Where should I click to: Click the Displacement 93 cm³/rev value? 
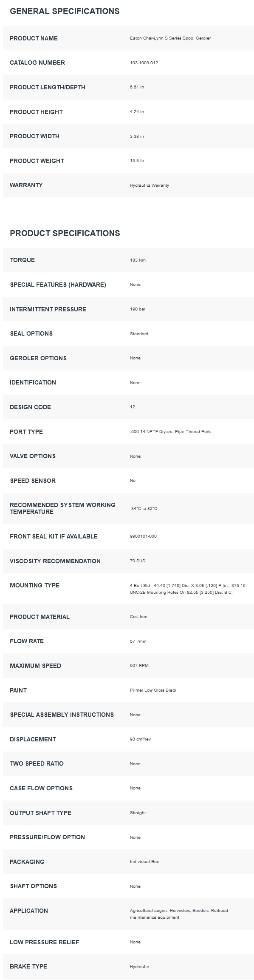(140, 739)
